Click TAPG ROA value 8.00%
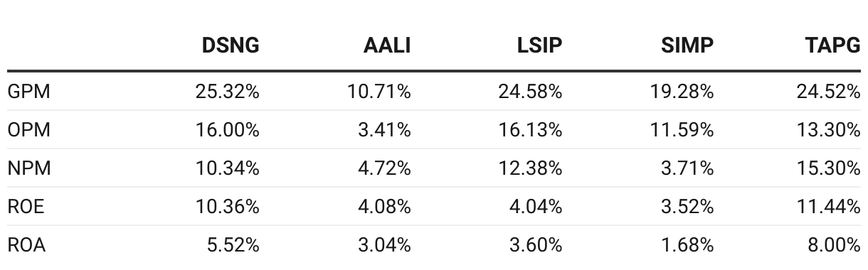This screenshot has height=270, width=868. (834, 245)
